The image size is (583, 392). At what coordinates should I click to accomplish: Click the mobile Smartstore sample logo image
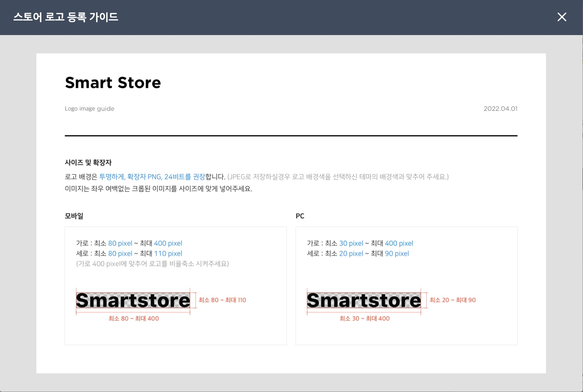point(133,300)
